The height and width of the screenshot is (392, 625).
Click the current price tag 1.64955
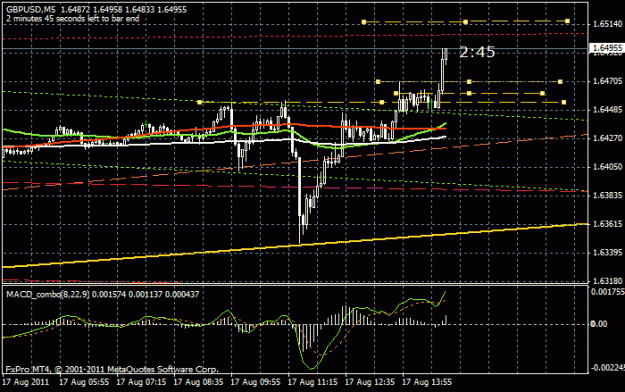pos(607,48)
